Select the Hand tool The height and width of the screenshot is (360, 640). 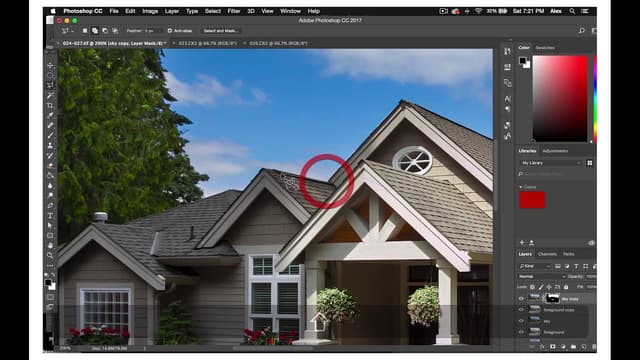tap(50, 245)
